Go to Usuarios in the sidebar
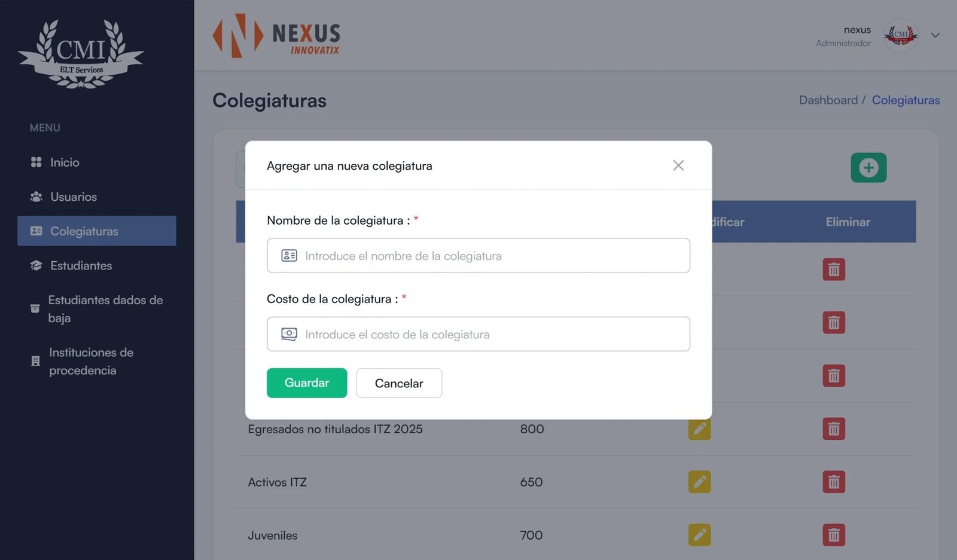 [x=74, y=197]
